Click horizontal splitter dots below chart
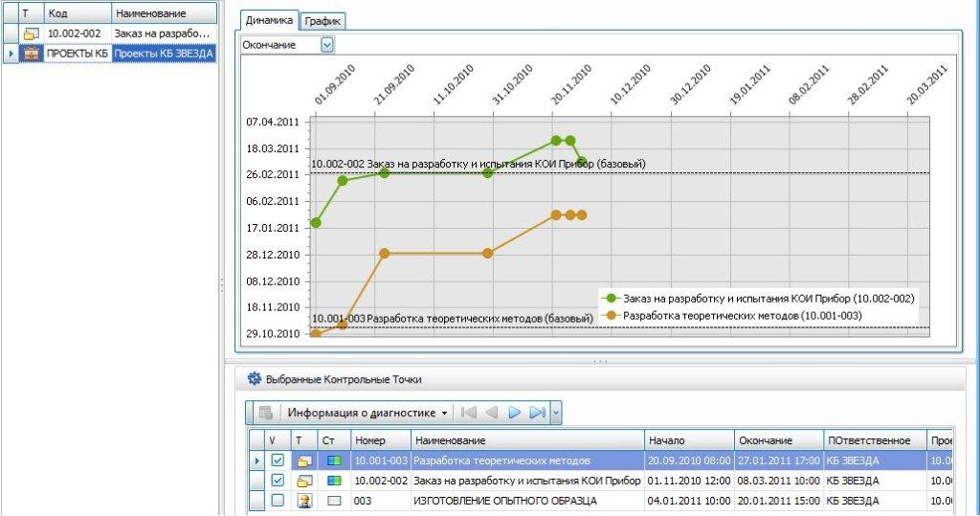This screenshot has width=980, height=516. pyautogui.click(x=600, y=362)
